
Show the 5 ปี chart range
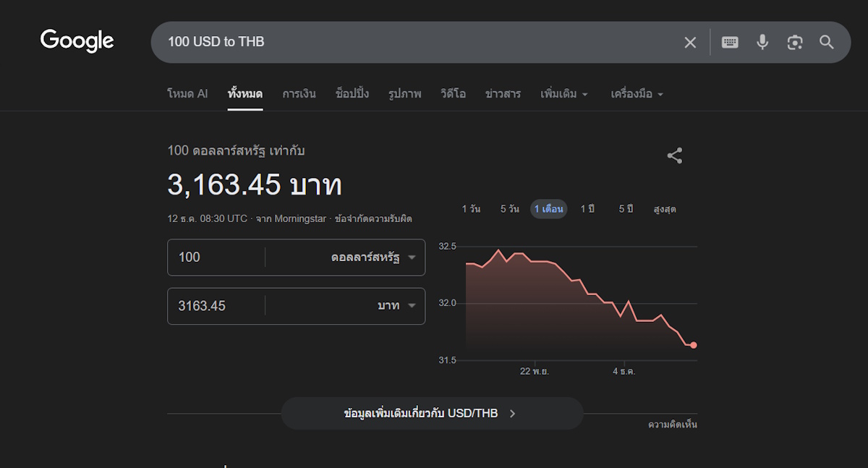626,209
